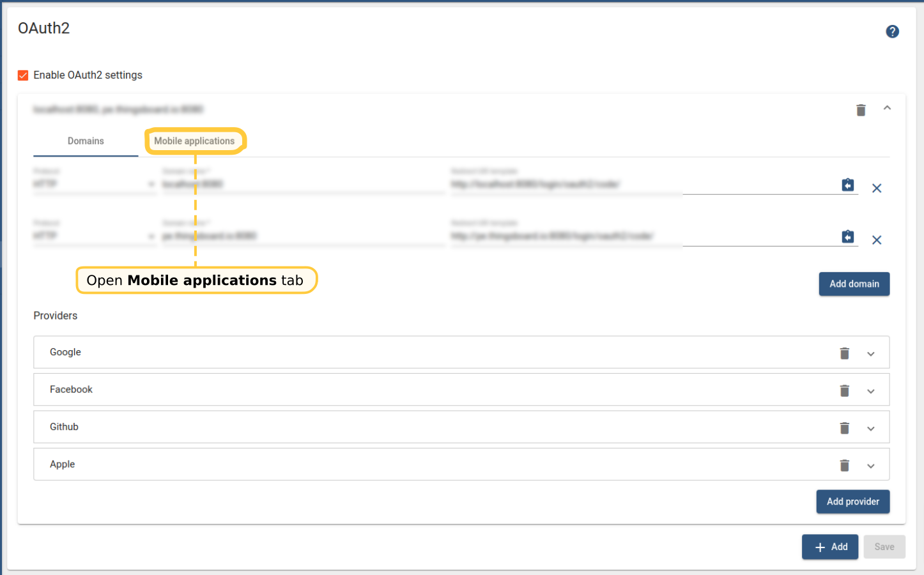Copy the second domain redirect URI

[847, 237]
